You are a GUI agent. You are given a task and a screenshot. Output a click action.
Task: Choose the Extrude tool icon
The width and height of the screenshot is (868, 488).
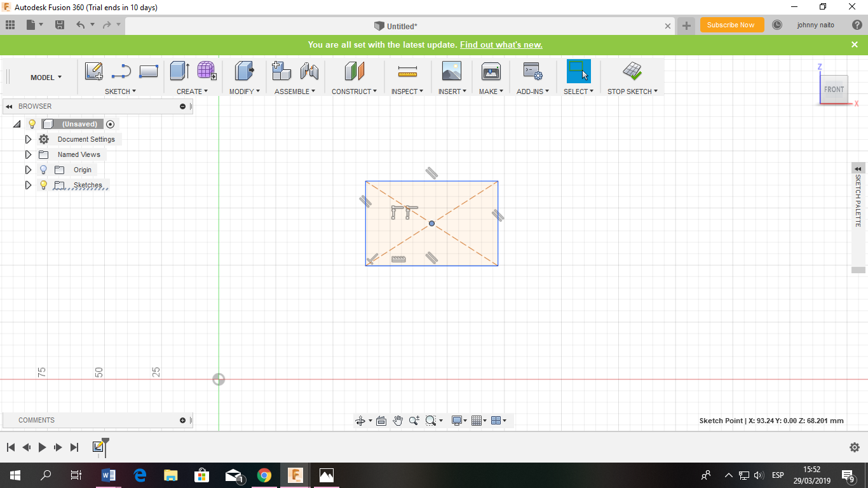180,71
